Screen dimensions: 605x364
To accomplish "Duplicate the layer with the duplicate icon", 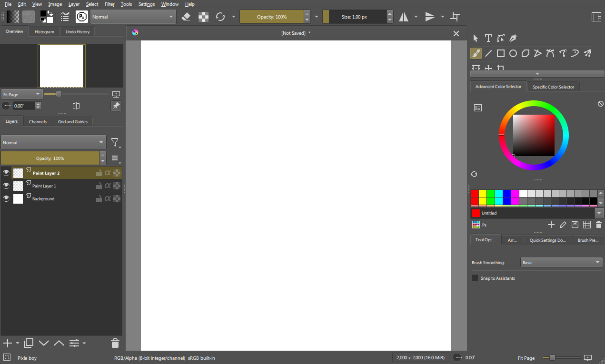I will click(29, 343).
